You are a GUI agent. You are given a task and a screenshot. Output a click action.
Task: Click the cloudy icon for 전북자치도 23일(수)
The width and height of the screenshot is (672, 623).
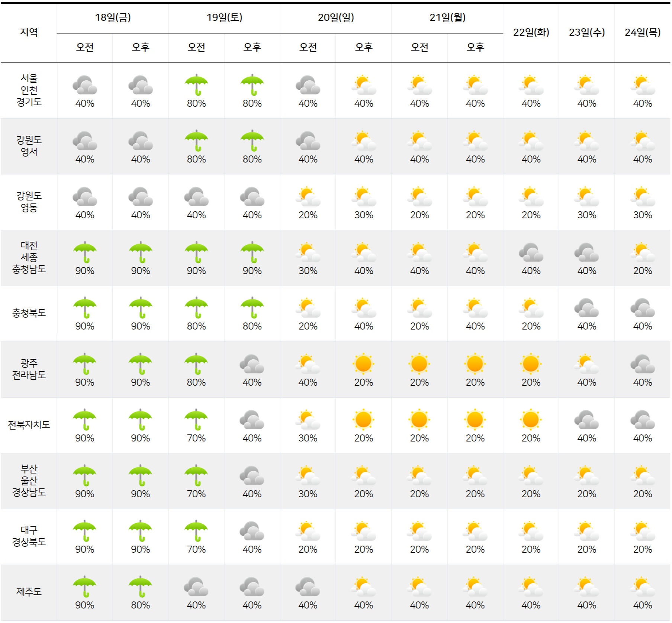pyautogui.click(x=587, y=420)
